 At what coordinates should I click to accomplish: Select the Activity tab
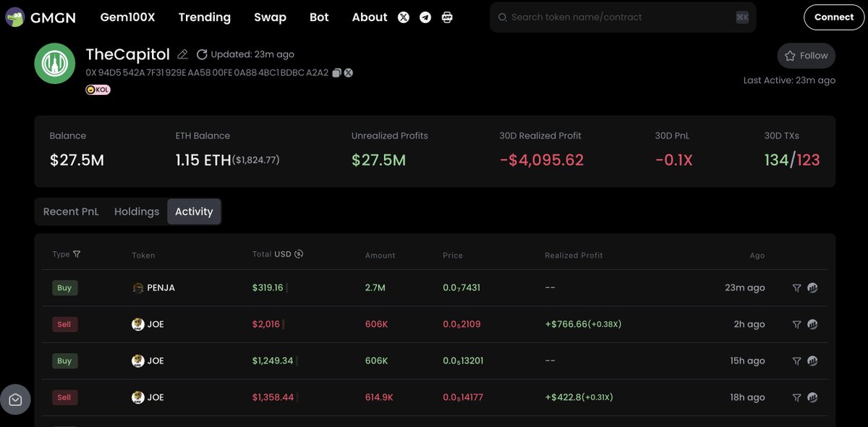pyautogui.click(x=194, y=211)
